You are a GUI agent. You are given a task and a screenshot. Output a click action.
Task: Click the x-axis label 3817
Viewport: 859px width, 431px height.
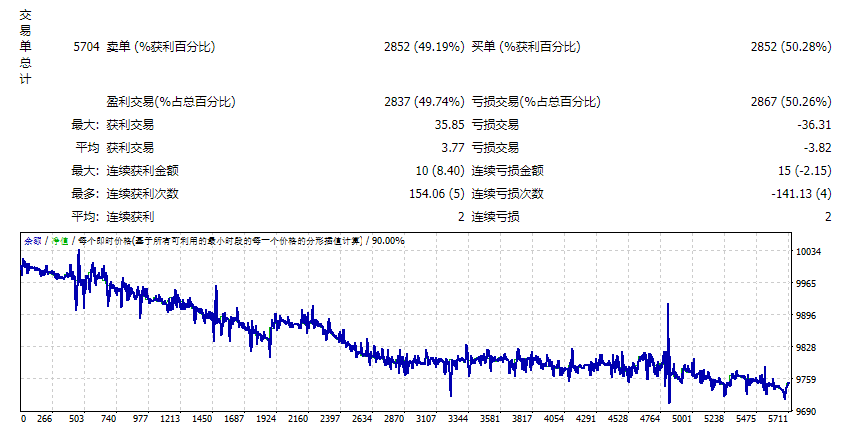(522, 418)
